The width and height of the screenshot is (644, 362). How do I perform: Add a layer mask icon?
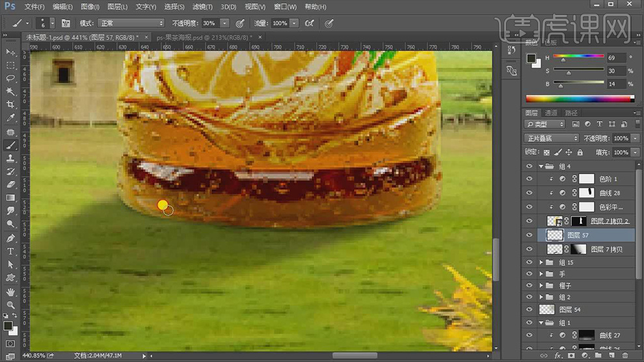[571, 356]
